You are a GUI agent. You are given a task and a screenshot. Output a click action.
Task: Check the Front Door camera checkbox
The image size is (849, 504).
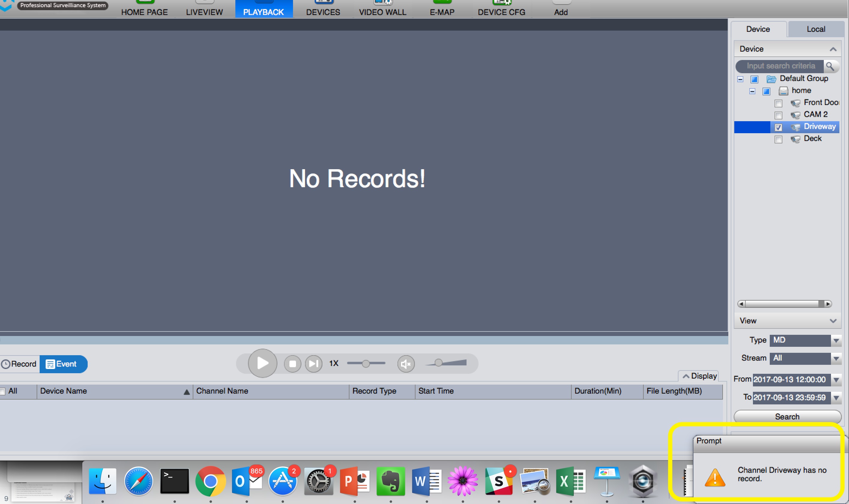coord(778,103)
